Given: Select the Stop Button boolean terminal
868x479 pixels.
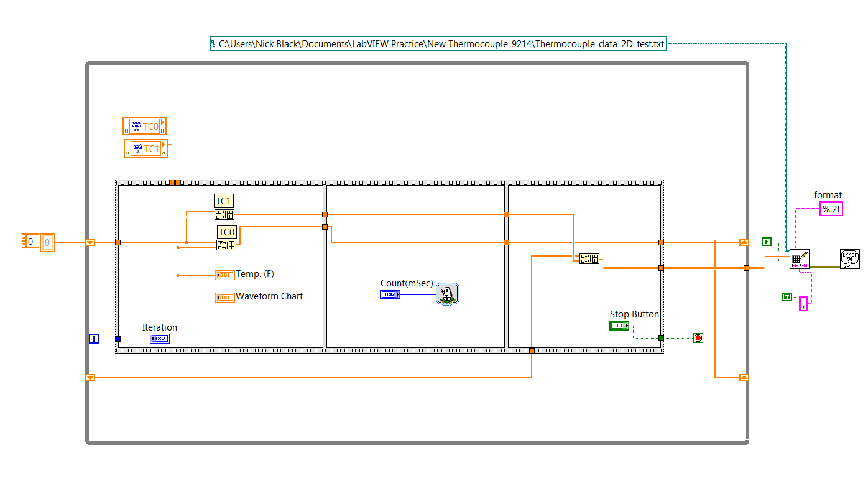Looking at the screenshot, I should [x=619, y=326].
